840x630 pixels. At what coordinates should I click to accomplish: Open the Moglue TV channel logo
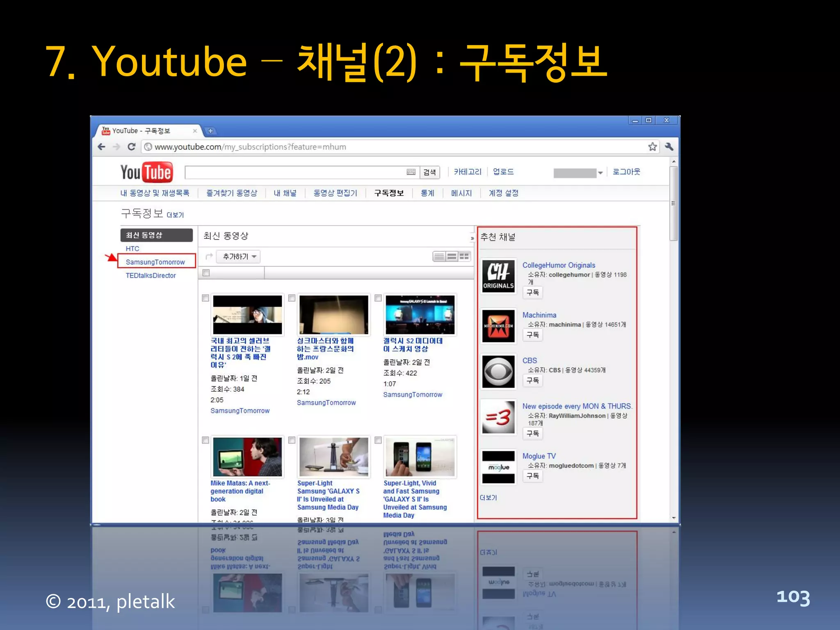click(x=498, y=467)
